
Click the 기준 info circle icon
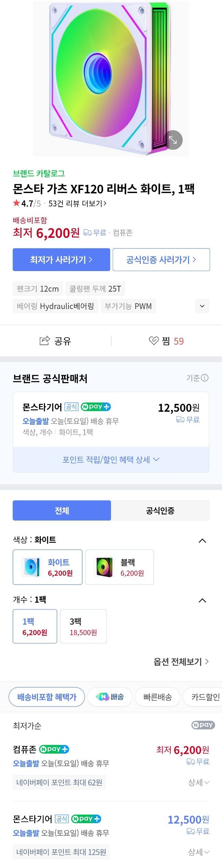pos(205,378)
